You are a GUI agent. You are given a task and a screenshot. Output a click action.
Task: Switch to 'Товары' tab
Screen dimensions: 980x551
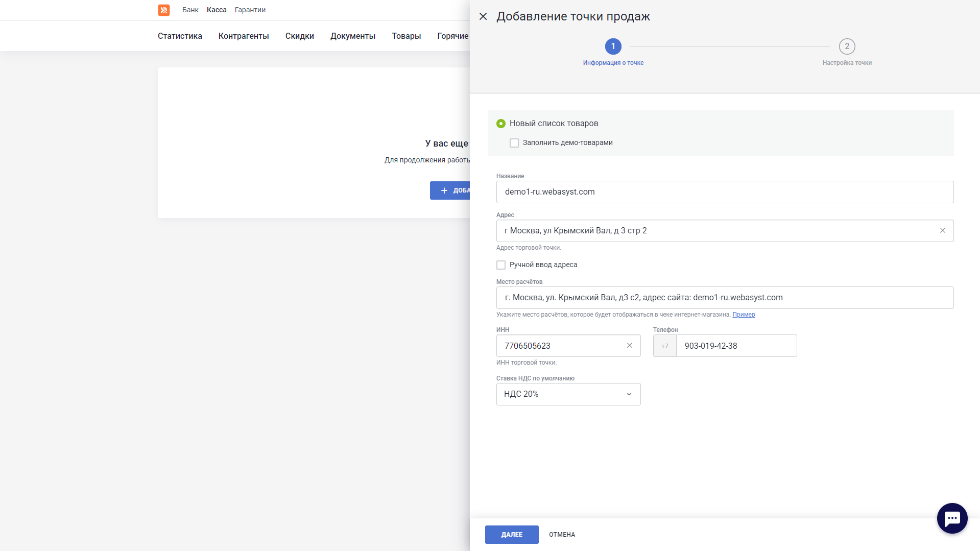pos(406,36)
